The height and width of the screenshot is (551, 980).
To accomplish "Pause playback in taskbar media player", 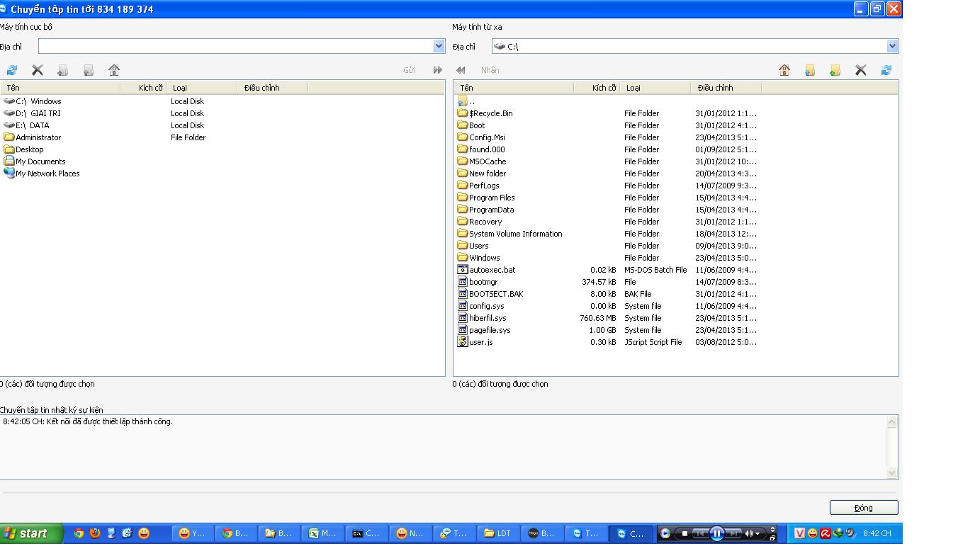I will [716, 533].
